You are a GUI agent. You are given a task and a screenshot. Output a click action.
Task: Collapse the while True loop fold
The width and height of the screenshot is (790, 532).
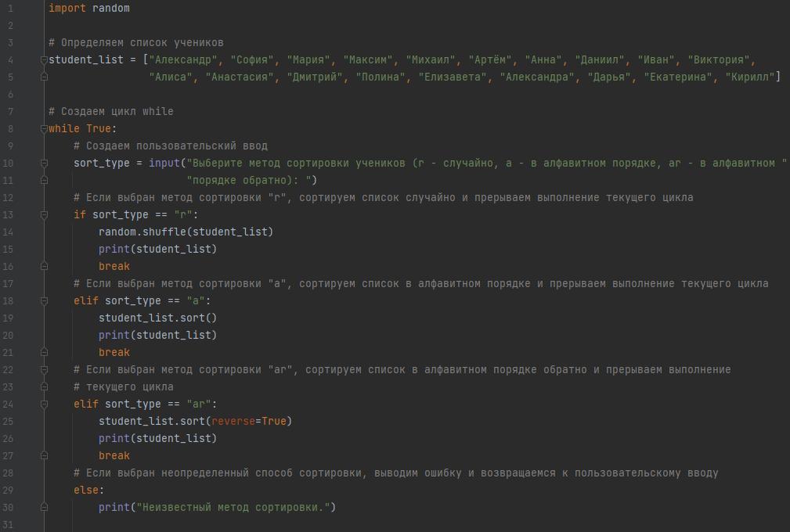44,128
